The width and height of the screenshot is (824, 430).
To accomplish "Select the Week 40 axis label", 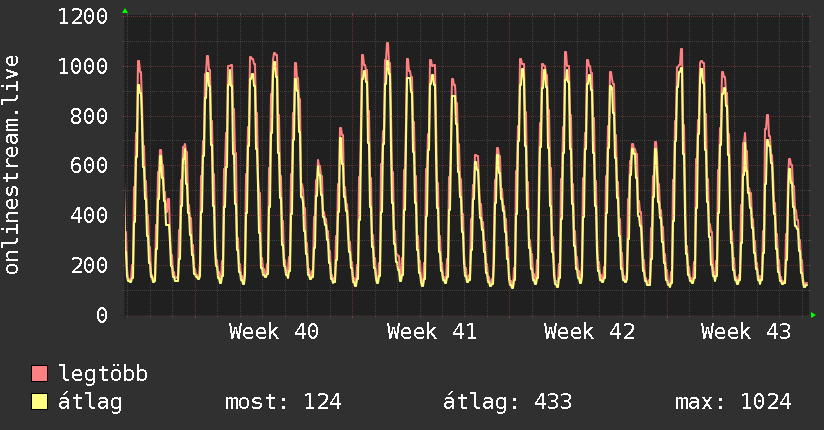I will (x=274, y=332).
